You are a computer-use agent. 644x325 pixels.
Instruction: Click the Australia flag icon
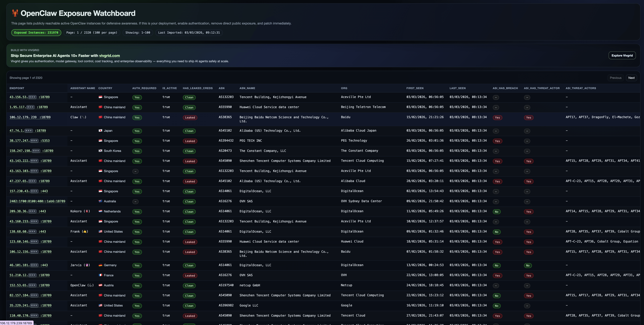pos(100,201)
